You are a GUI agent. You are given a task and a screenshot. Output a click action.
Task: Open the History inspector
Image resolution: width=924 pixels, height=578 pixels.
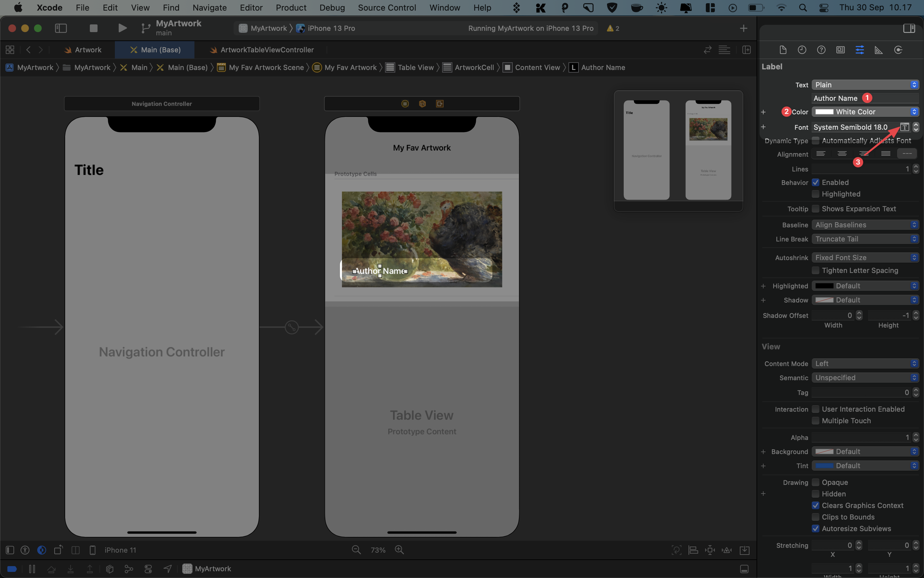[802, 50]
